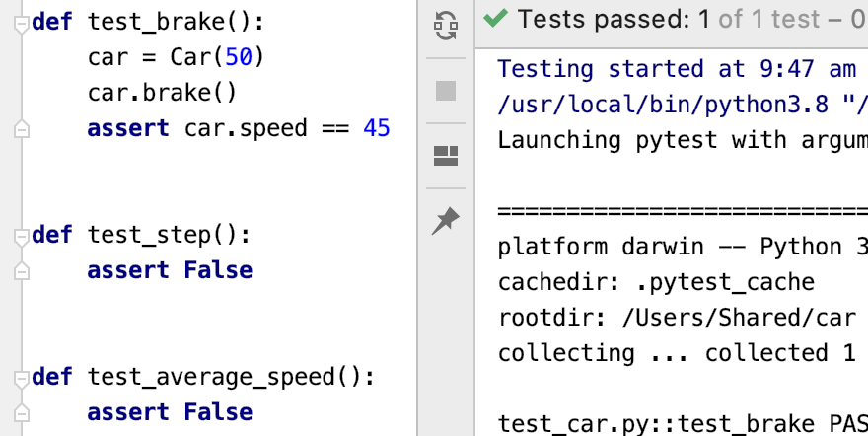Click the Pin Tab pushpin icon
This screenshot has width=868, height=436.
pos(446,221)
